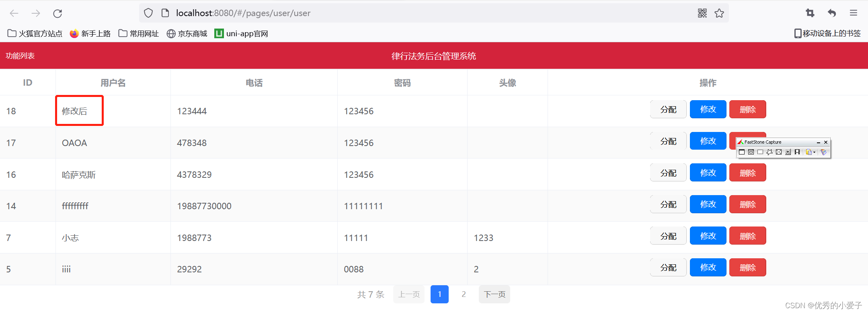
Task: Select pagination page 1
Action: pos(439,294)
